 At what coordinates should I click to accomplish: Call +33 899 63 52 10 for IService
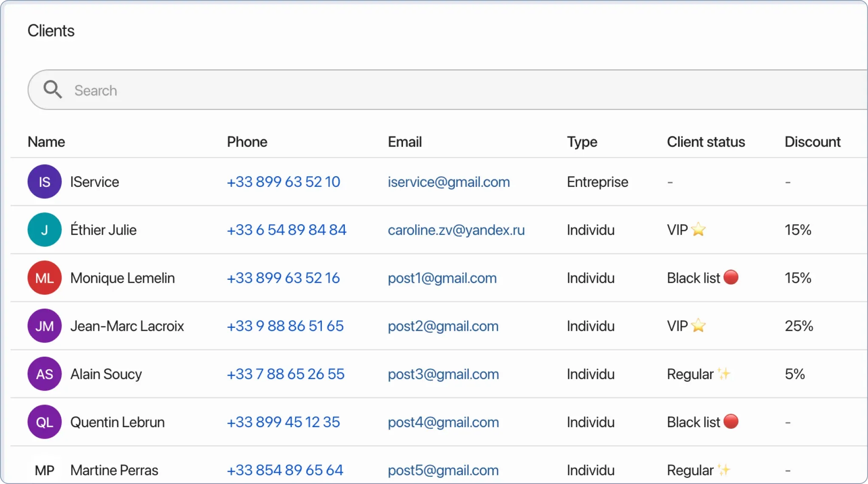283,181
